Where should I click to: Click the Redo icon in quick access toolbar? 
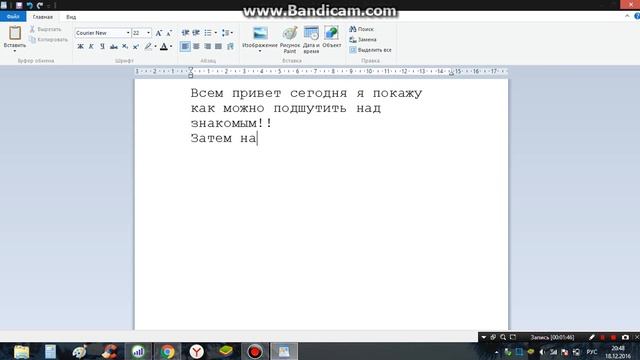[40, 5]
